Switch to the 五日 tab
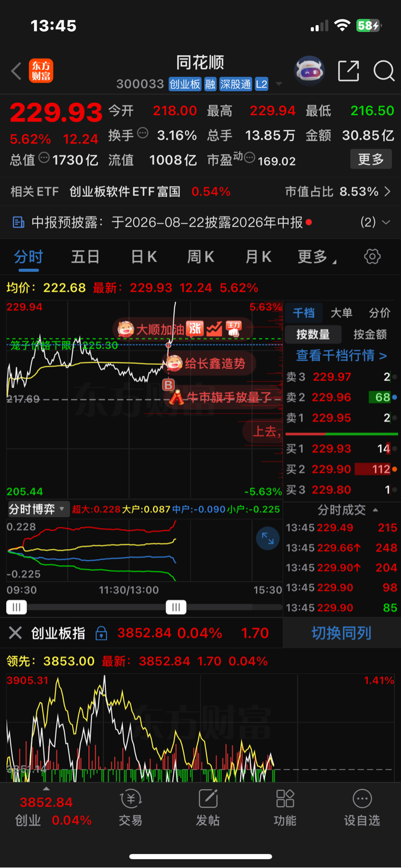The height and width of the screenshot is (868, 401). [x=85, y=257]
